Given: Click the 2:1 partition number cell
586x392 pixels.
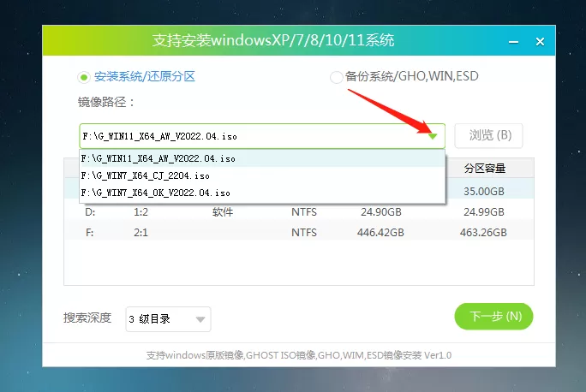Looking at the screenshot, I should click(x=141, y=233).
